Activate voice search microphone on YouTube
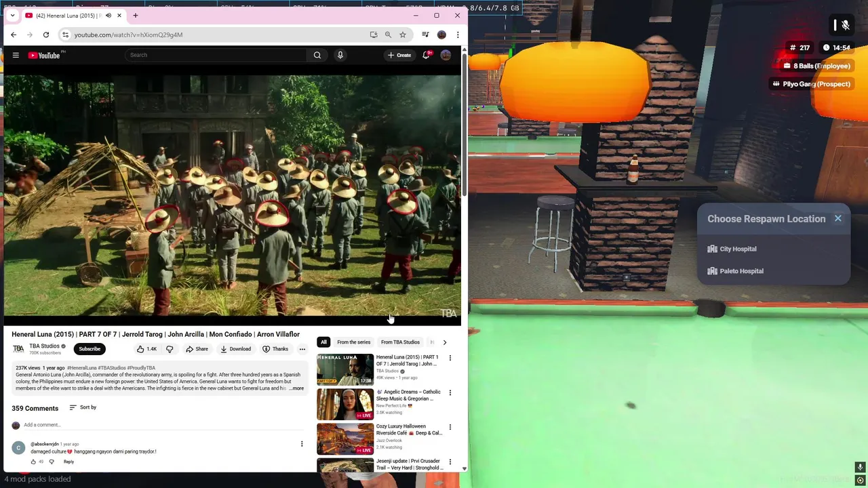Viewport: 868px width, 488px height. coord(340,55)
